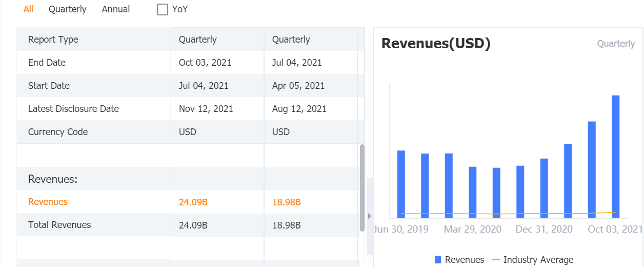The image size is (644, 267).
Task: Click the Currency Code row label
Action: point(58,132)
